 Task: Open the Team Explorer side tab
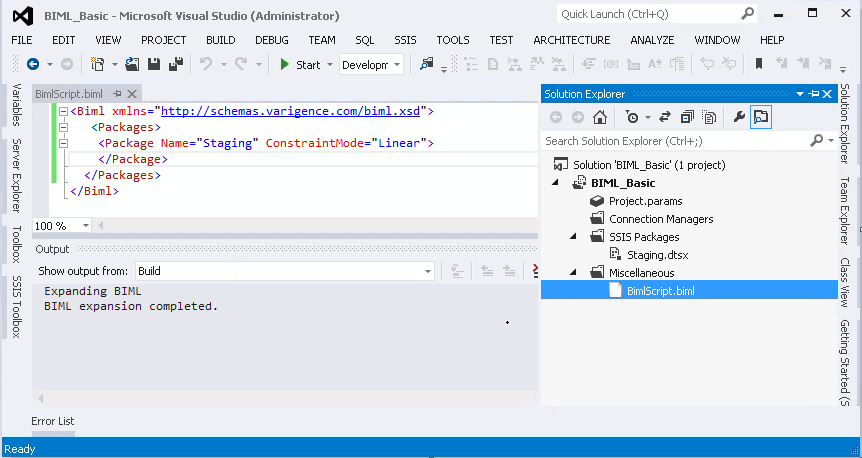845,211
